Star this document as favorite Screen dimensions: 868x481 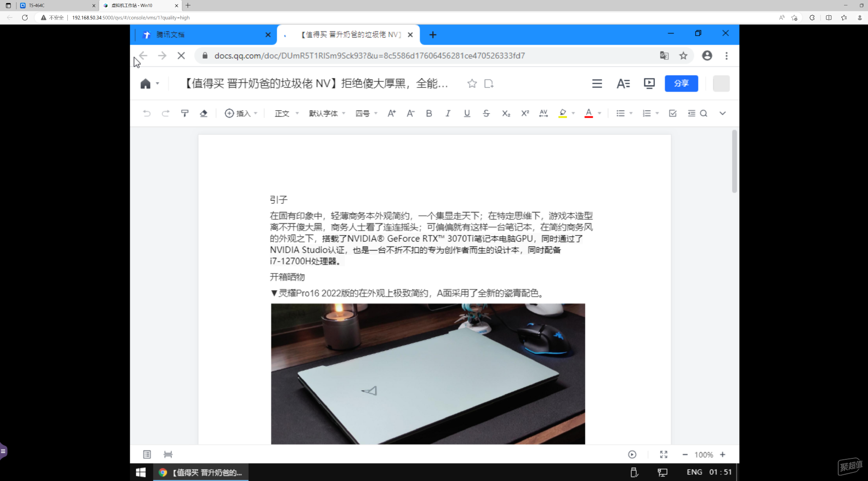(x=472, y=84)
